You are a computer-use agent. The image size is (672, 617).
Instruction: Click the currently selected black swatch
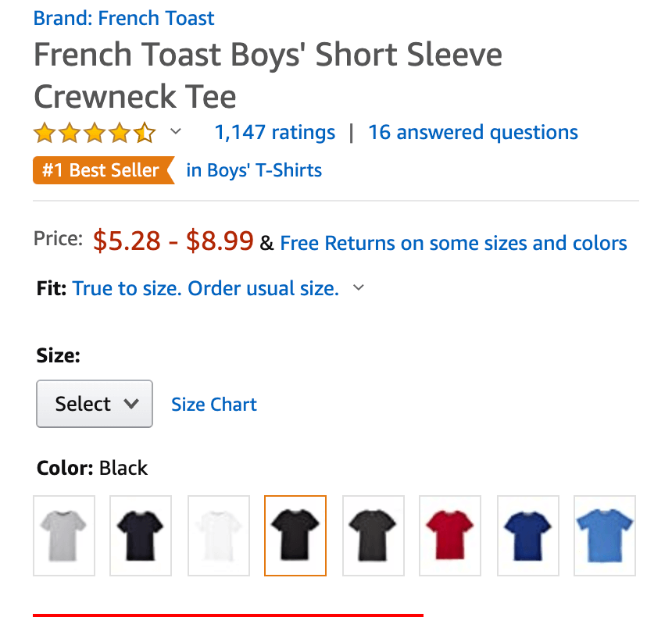(295, 535)
